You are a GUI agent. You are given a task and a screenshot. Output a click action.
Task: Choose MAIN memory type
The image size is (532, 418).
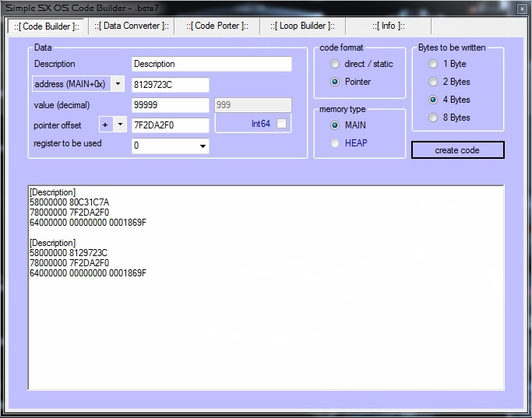pyautogui.click(x=348, y=125)
